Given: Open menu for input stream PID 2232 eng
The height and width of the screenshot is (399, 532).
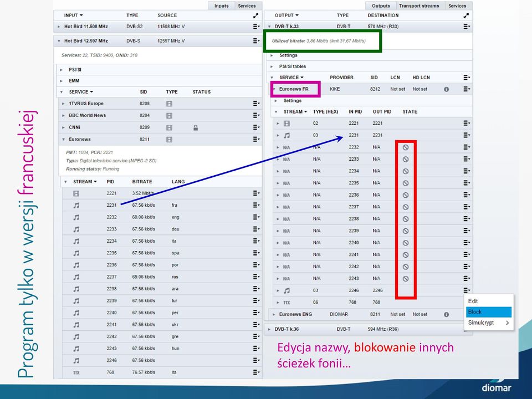Looking at the screenshot, I should pyautogui.click(x=256, y=217).
